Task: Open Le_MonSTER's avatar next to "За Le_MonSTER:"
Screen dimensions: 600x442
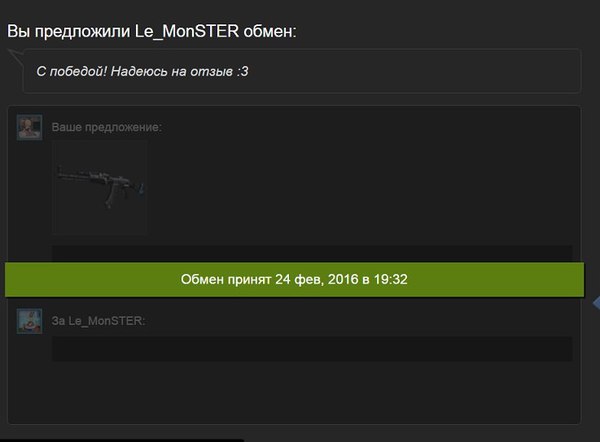Action: 29,321
